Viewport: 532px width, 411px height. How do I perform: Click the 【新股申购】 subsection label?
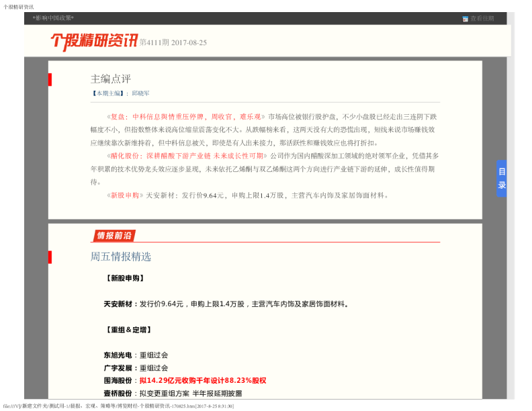125,279
